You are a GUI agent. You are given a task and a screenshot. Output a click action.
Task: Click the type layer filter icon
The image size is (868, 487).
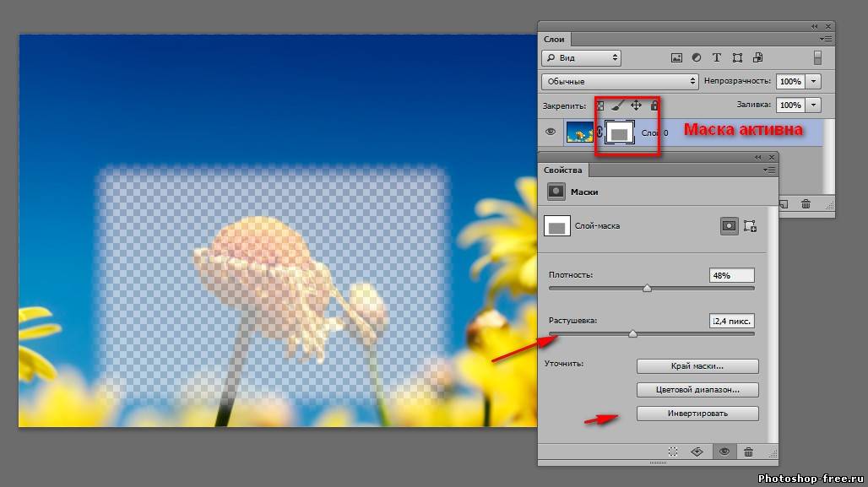[717, 58]
